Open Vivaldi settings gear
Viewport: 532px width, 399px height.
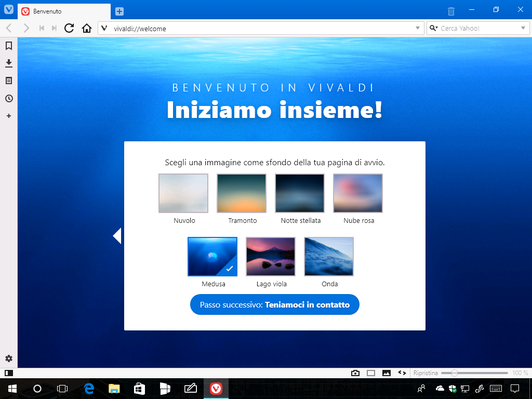coord(9,358)
